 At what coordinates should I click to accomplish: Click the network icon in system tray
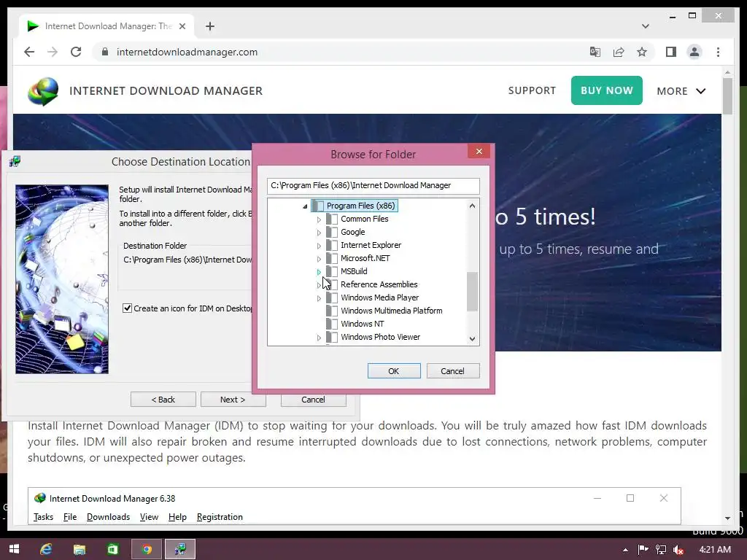point(661,550)
